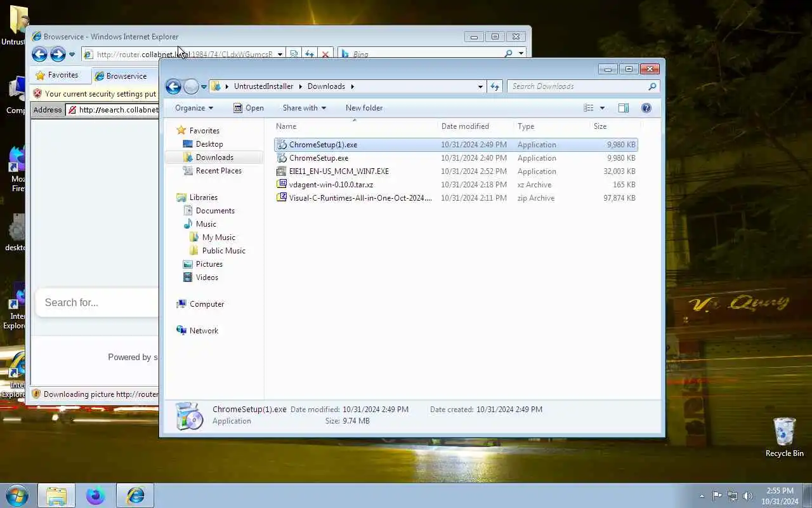Click the taskbar clock showing 2:55 PM
The height and width of the screenshot is (508, 812).
[x=780, y=496]
